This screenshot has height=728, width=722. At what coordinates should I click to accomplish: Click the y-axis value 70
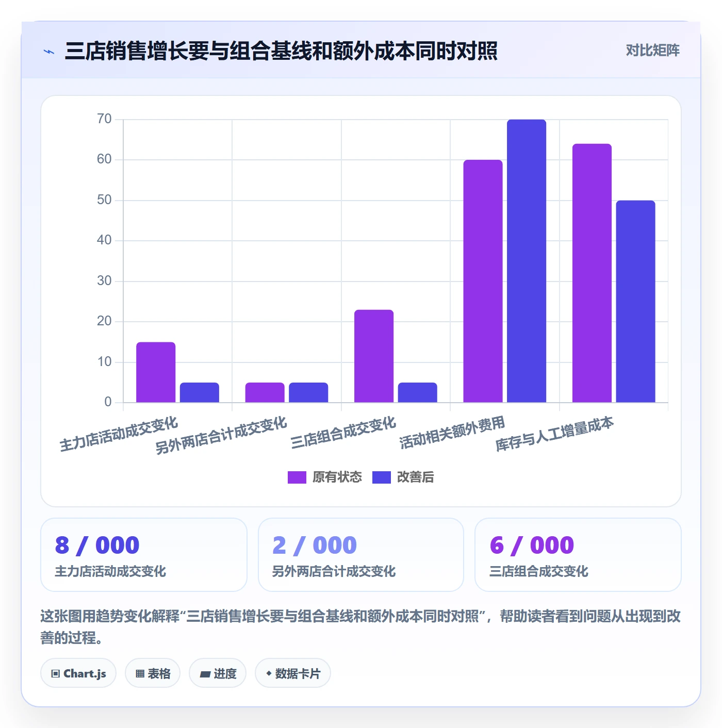(x=104, y=119)
